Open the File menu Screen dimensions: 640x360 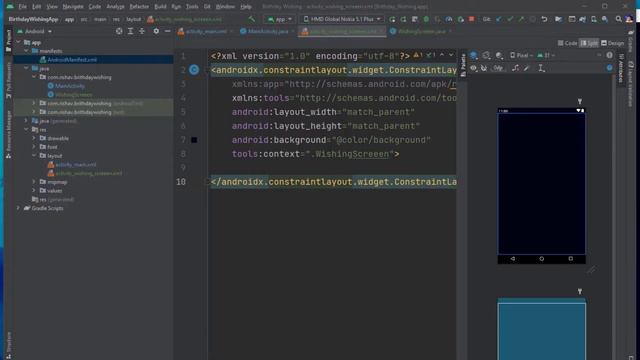[x=22, y=7]
